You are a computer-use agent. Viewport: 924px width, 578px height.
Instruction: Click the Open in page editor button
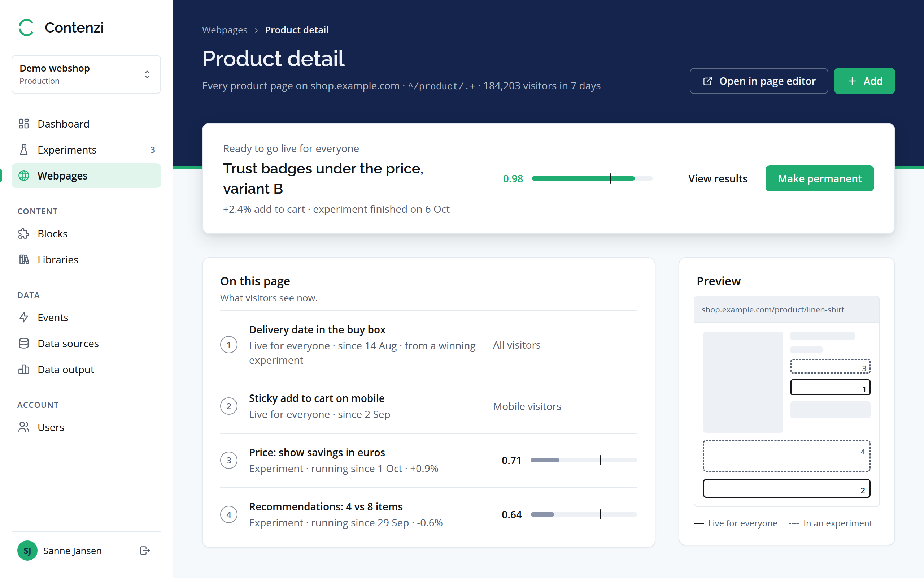[759, 81]
